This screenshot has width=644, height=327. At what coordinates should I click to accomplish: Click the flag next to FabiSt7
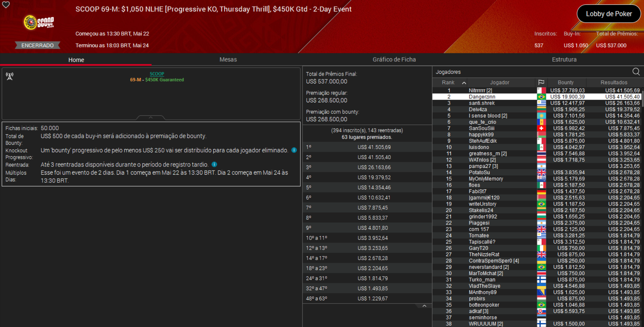click(x=541, y=191)
